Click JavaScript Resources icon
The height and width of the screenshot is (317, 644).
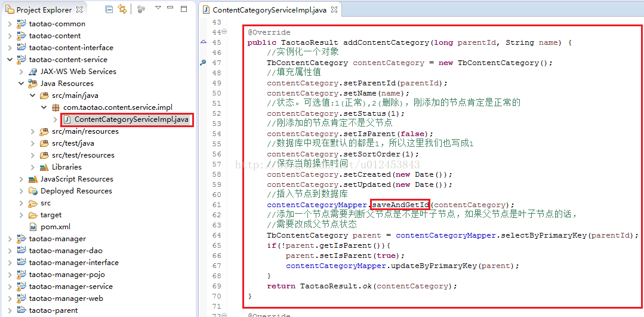(x=33, y=179)
